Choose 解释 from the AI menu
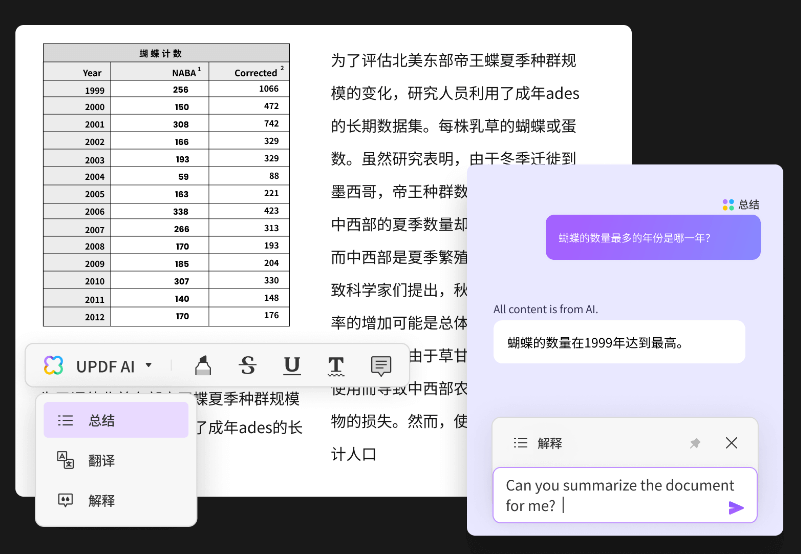This screenshot has width=801, height=554. 116,500
